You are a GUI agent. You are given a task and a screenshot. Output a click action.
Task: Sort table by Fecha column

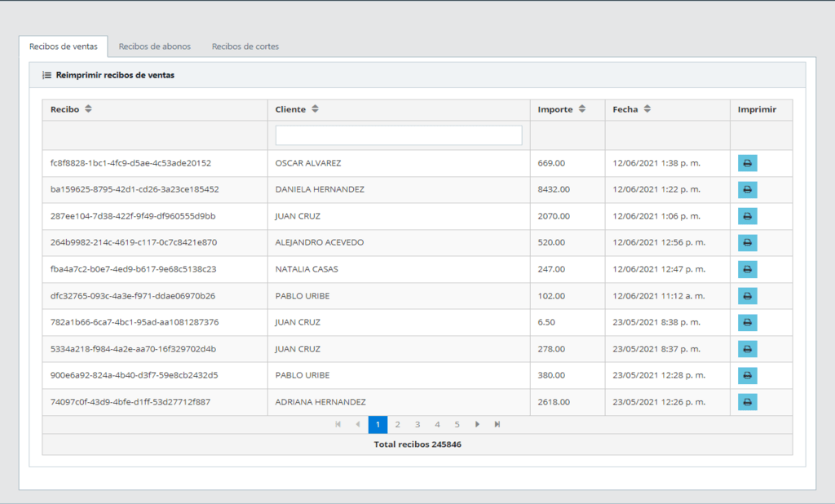[x=647, y=109]
